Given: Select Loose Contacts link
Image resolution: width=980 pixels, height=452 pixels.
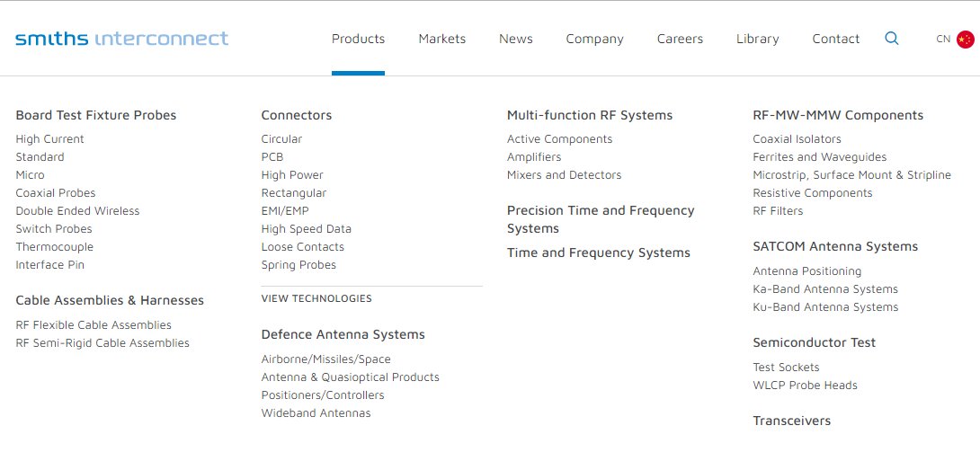Looking at the screenshot, I should (x=302, y=247).
